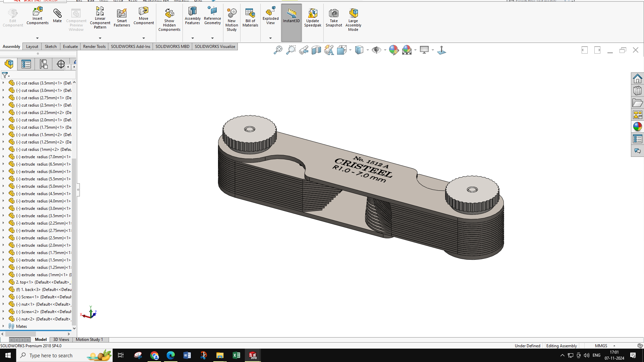Click Windows Start button
The width and height of the screenshot is (644, 362).
tap(8, 355)
